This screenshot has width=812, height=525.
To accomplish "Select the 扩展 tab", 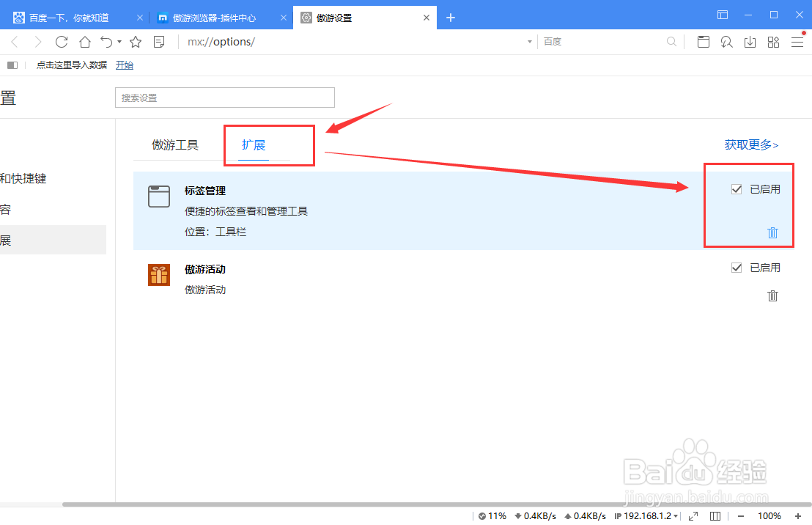I will pyautogui.click(x=254, y=145).
